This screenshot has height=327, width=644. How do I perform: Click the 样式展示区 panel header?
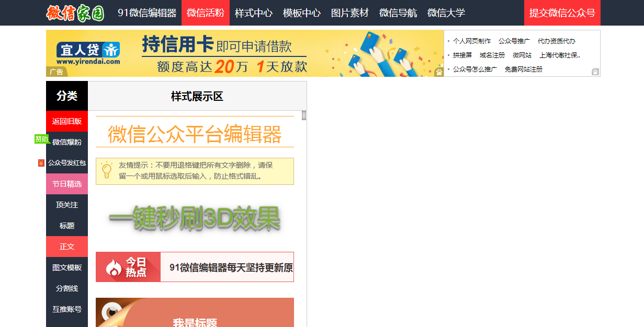[197, 96]
